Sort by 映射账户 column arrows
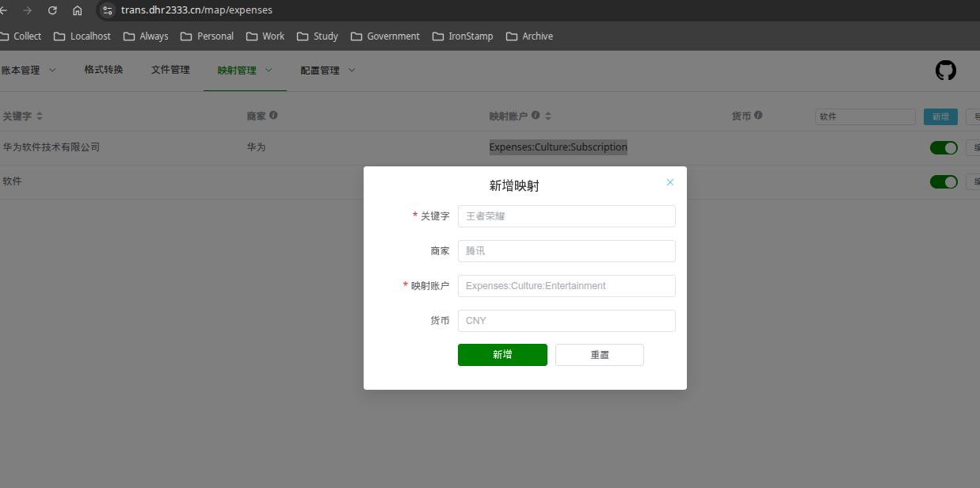Viewport: 980px width, 488px height. (x=547, y=116)
